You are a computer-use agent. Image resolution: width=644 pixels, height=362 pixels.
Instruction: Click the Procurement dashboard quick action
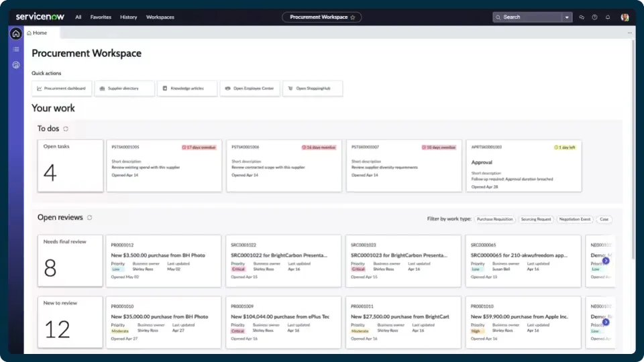pos(62,88)
